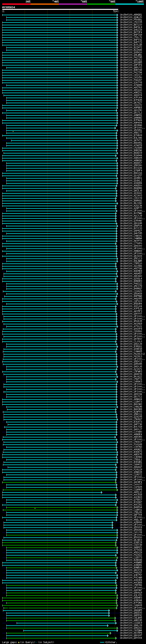This screenshot has height=644, width=146.
Task: Click the label UniRef100_P48157
Action: click(131, 572)
